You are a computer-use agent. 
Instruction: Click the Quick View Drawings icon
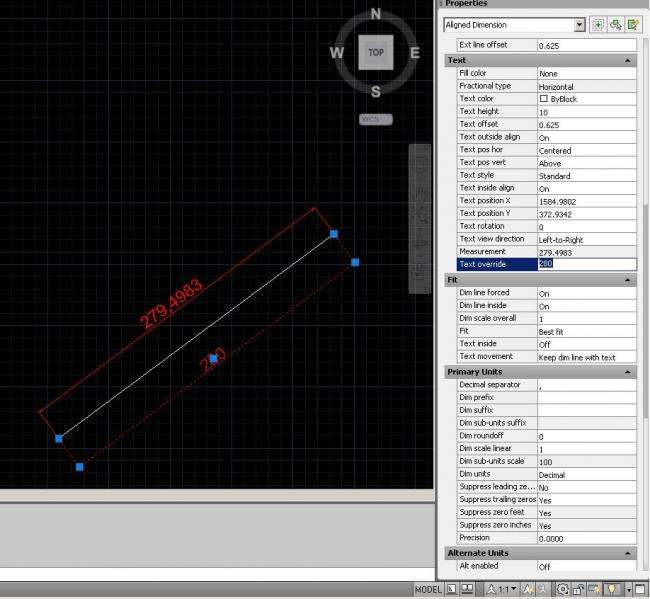pos(468,590)
